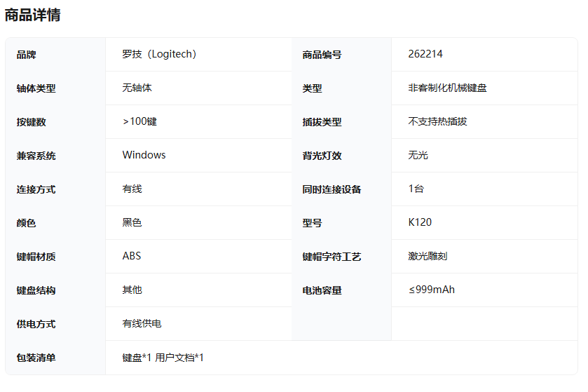This screenshot has height=392, width=588.
Task: Click the 黑色 color value
Action: [132, 222]
